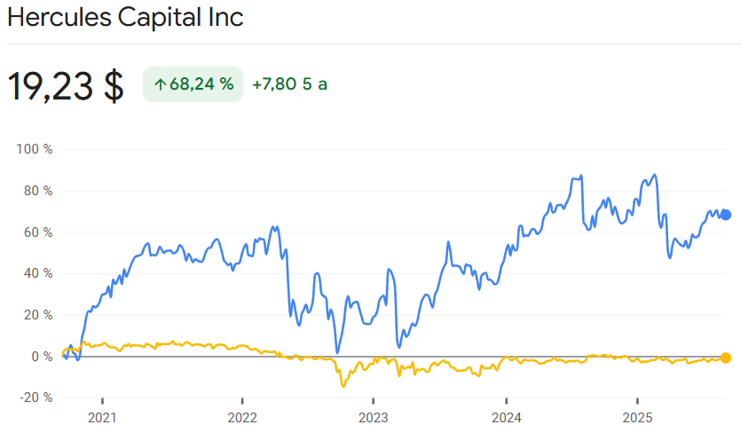Click the 20 % y-axis label

click(37, 315)
